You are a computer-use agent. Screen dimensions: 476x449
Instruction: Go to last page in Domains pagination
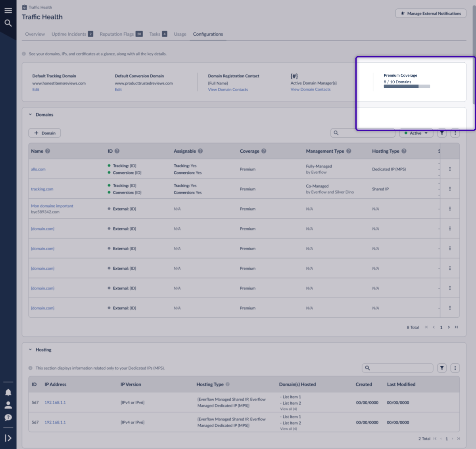[x=456, y=327]
